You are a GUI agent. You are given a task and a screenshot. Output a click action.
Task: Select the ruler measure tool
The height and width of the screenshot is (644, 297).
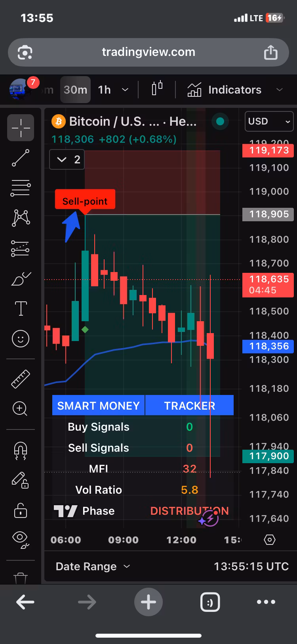pyautogui.click(x=21, y=379)
